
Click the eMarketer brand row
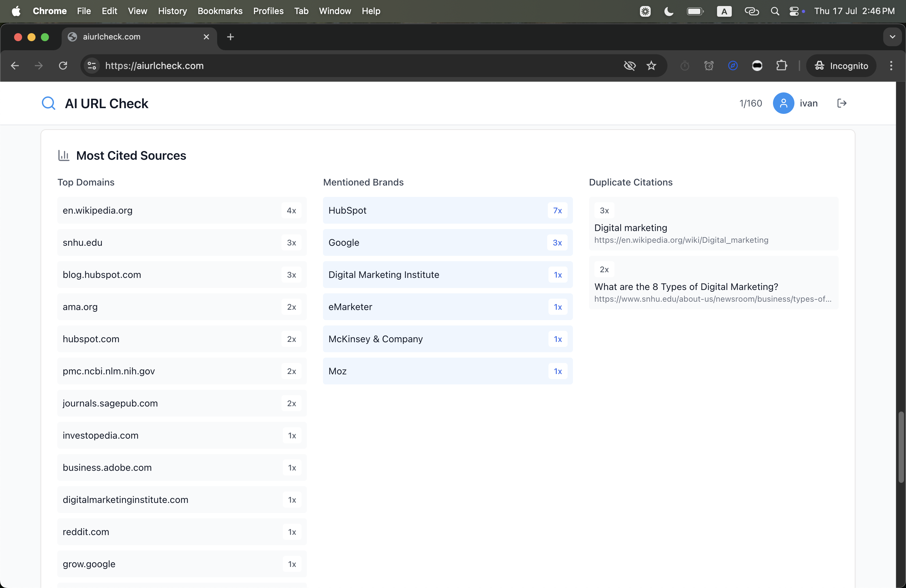(x=448, y=306)
